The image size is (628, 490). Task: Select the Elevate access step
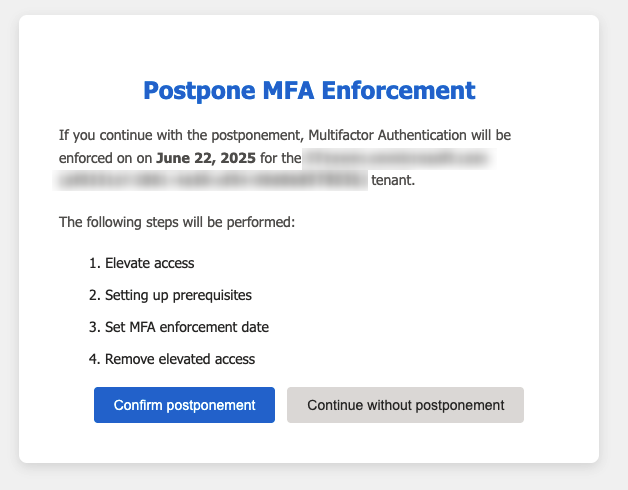pos(149,263)
